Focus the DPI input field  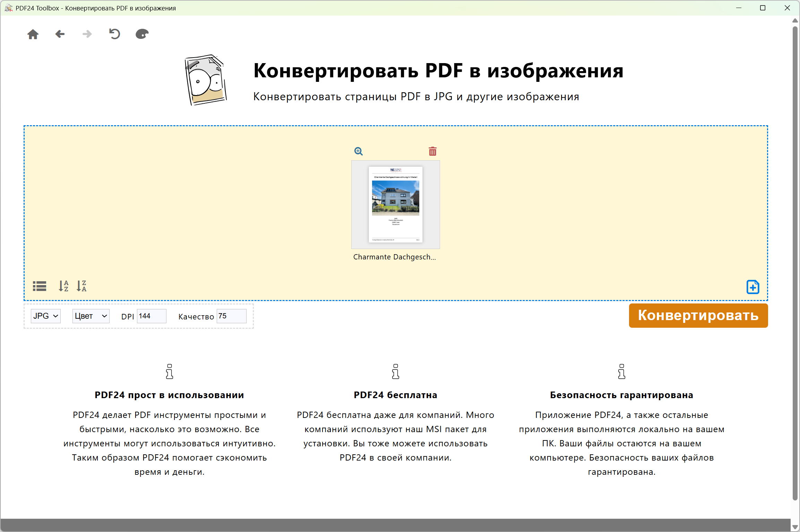coord(152,316)
